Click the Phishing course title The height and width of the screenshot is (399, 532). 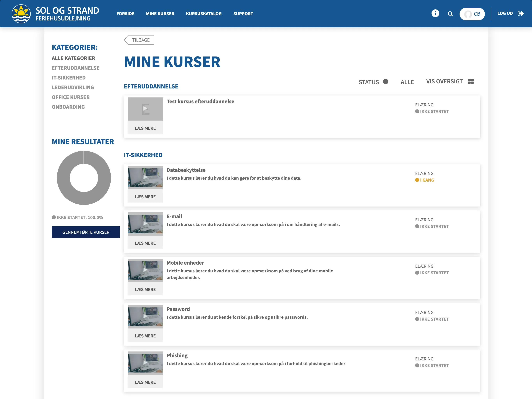[177, 355]
